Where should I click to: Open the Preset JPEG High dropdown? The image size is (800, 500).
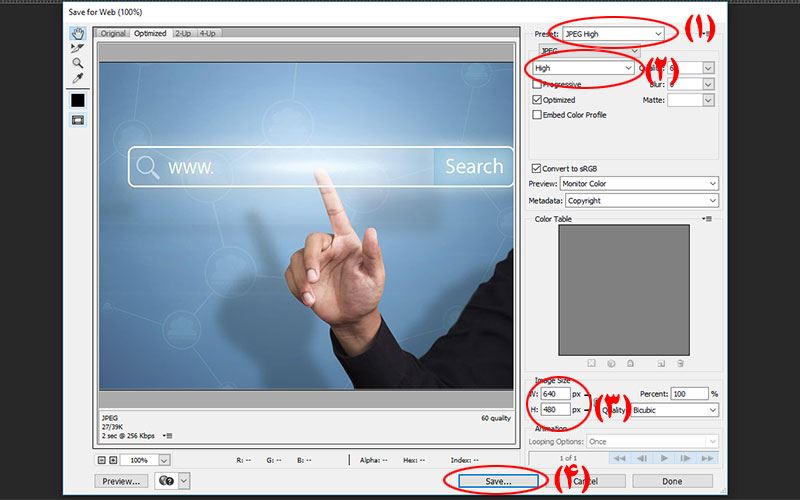coord(613,34)
